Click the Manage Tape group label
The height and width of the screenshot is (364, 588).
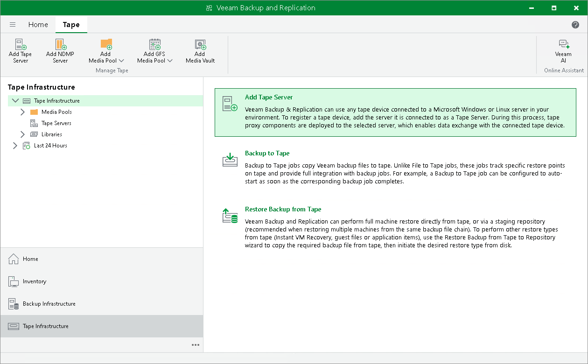[x=112, y=70]
